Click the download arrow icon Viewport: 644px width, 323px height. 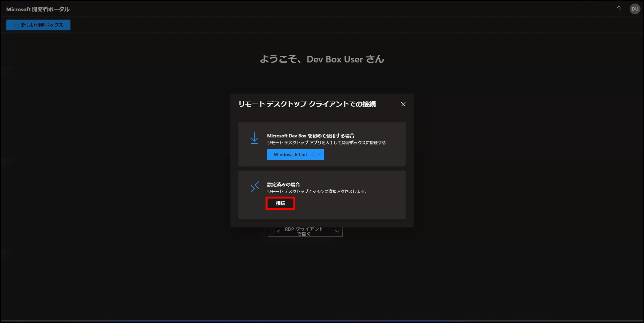point(254,138)
